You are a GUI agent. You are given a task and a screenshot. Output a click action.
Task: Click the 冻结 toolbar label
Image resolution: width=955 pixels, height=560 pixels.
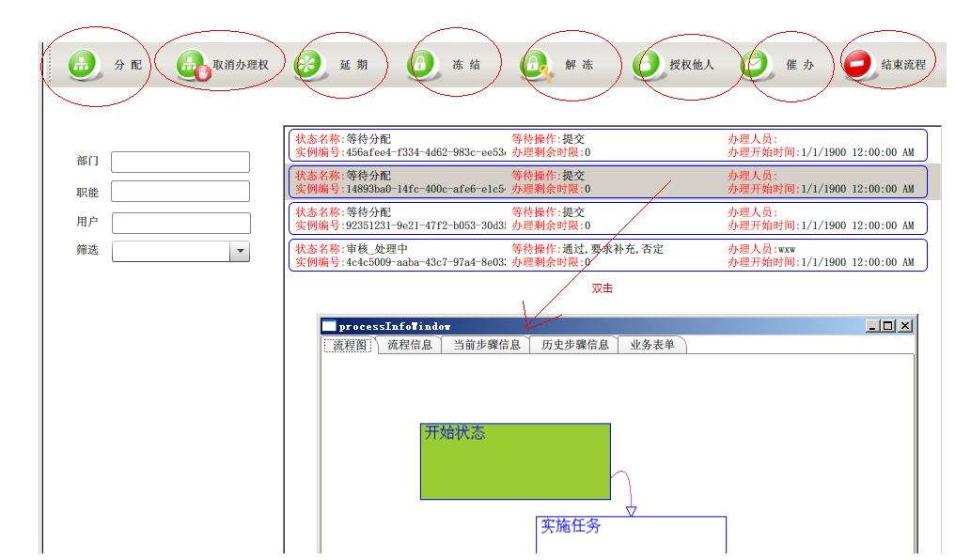pos(466,65)
